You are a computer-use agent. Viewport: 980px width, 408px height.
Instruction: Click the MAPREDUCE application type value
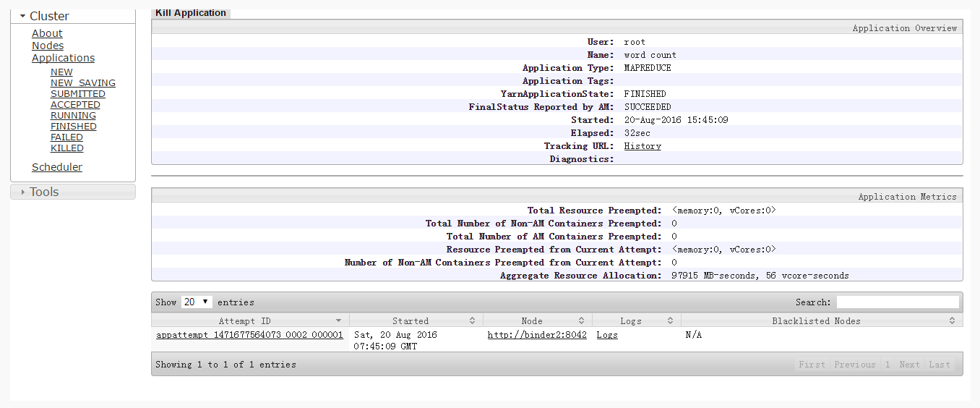tap(648, 68)
